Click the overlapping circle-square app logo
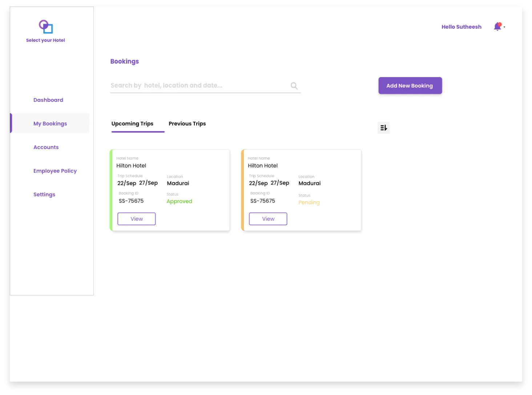 click(x=46, y=27)
